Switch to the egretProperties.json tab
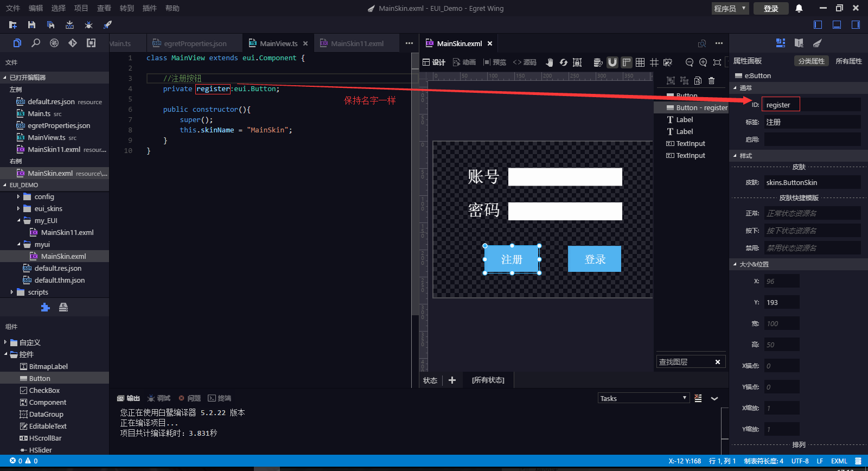This screenshot has height=471, width=868. [195, 43]
